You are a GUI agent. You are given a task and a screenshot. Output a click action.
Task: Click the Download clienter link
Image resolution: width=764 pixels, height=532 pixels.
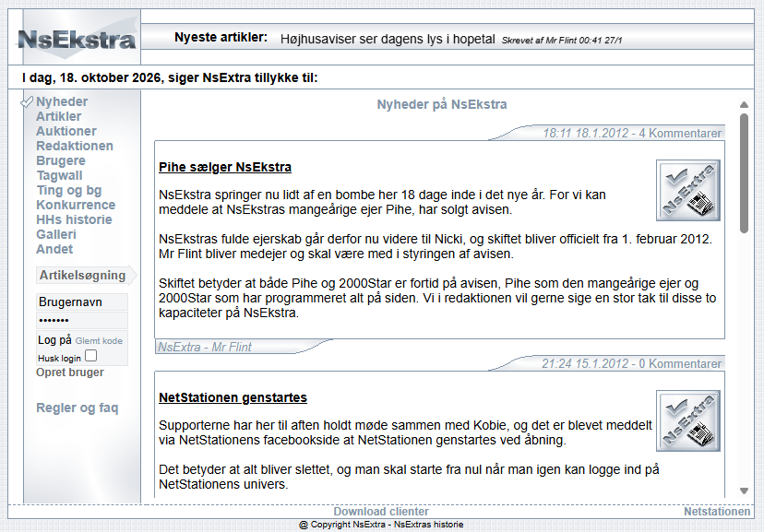pos(381,512)
